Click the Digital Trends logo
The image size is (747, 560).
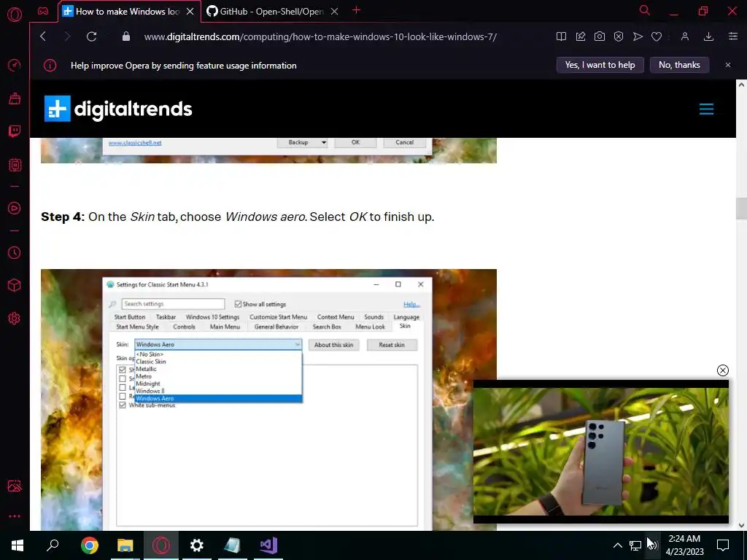[x=118, y=109]
